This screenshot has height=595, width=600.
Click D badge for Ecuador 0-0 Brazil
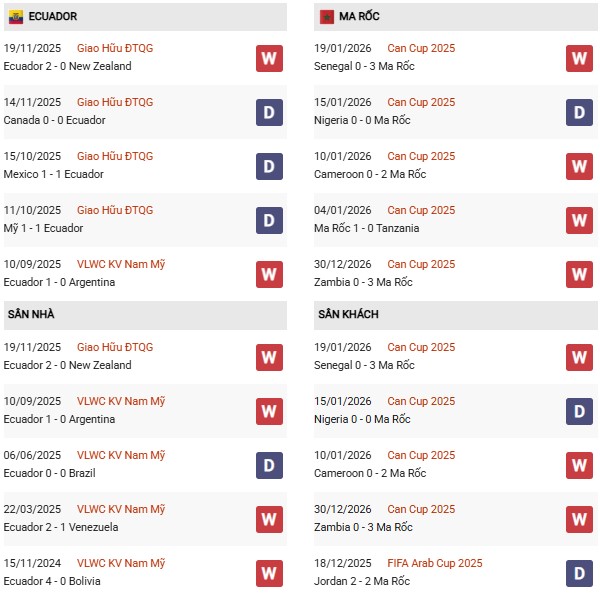[269, 465]
